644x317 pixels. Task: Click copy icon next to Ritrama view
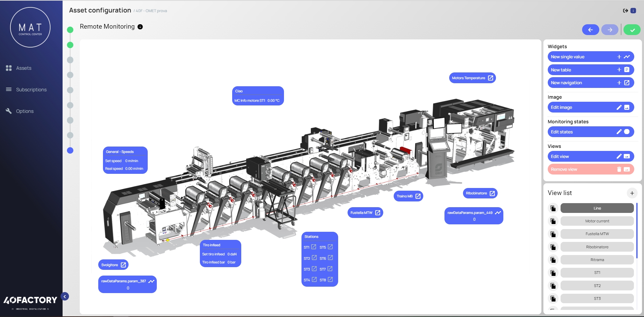(553, 260)
